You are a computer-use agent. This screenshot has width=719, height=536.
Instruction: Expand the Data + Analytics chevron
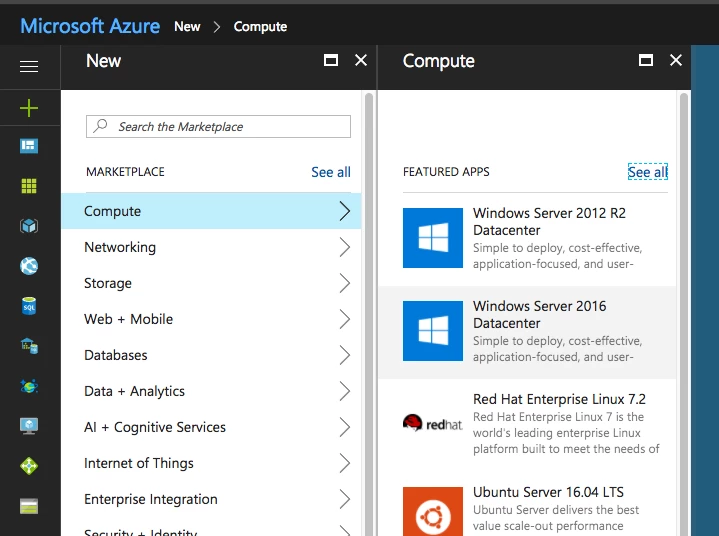[x=345, y=391]
